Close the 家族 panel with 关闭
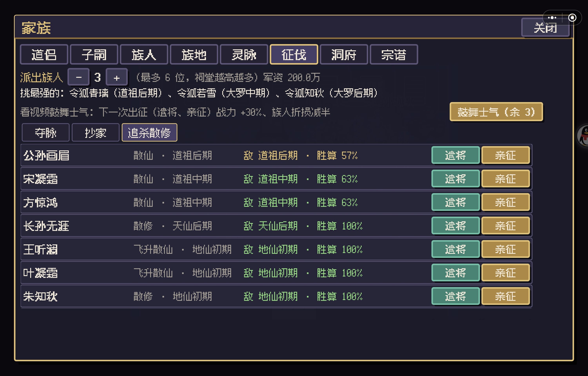 [545, 27]
